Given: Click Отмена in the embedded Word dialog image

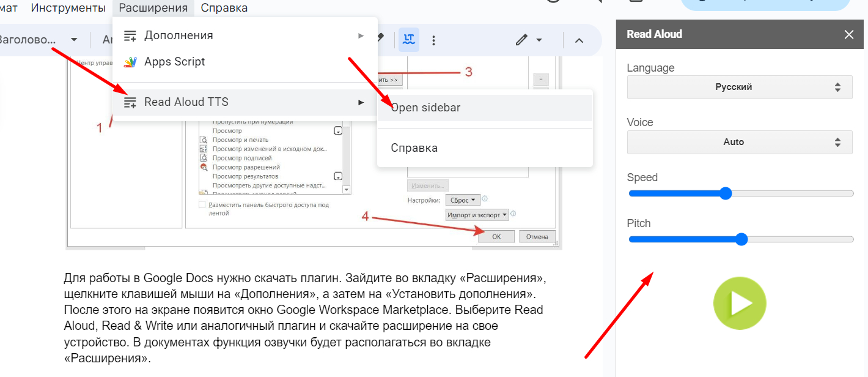Looking at the screenshot, I should [537, 237].
